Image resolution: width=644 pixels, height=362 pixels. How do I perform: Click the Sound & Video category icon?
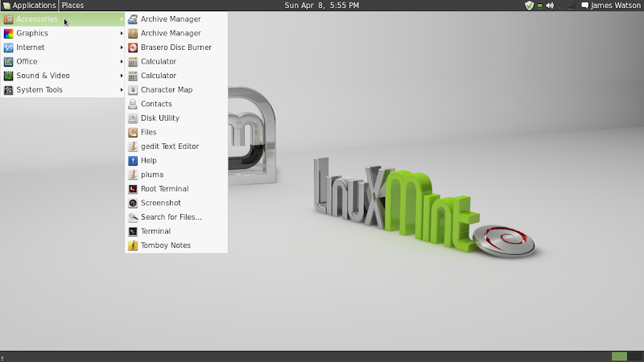point(8,76)
